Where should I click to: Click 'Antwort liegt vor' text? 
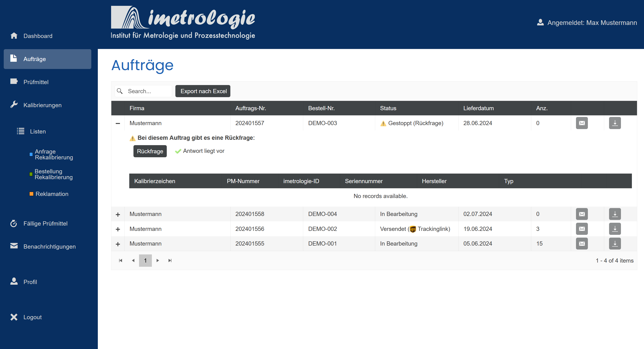click(204, 151)
